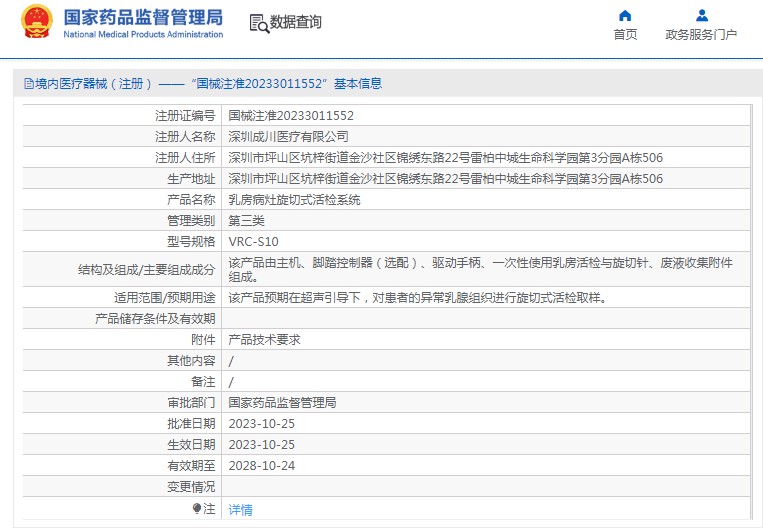Click the 数据查询 heading text

pos(296,22)
